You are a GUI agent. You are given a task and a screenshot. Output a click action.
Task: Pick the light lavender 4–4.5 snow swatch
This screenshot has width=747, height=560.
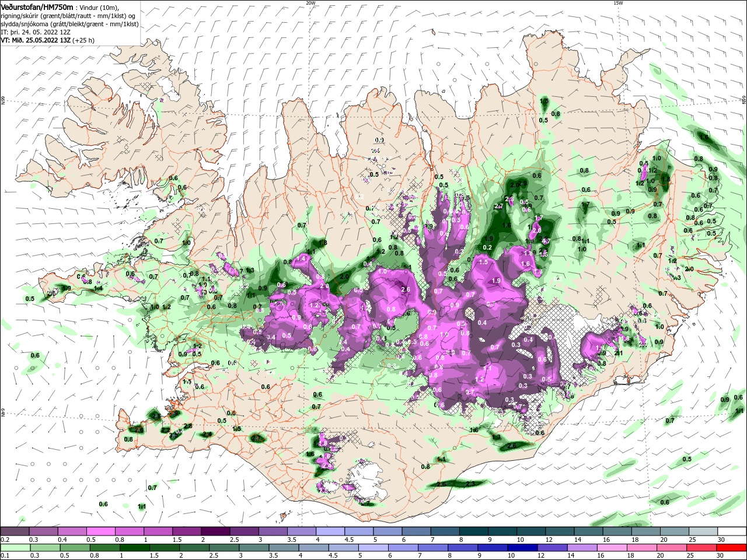330,531
